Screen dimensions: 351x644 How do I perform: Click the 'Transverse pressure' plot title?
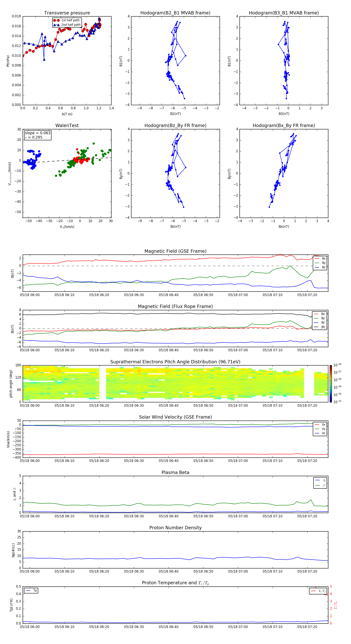point(67,13)
